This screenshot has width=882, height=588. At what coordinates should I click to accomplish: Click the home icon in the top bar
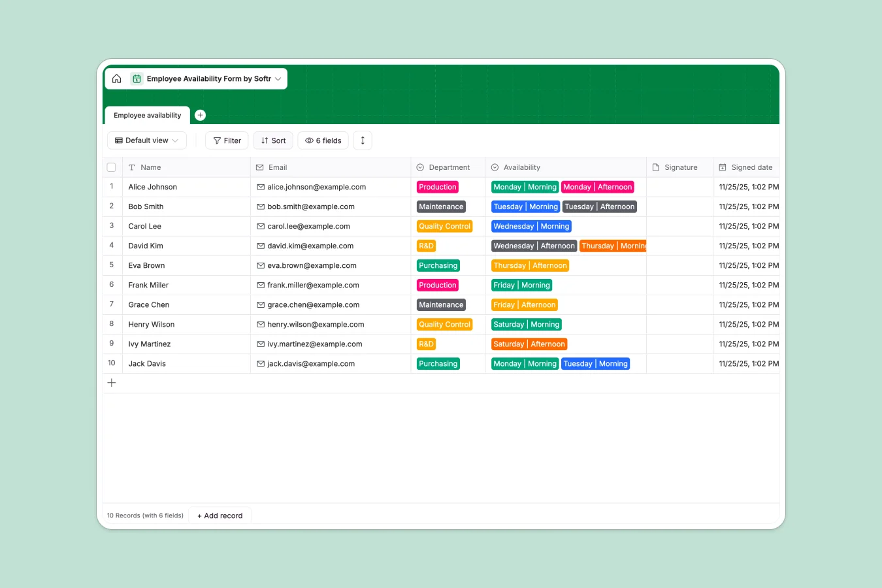tap(116, 78)
